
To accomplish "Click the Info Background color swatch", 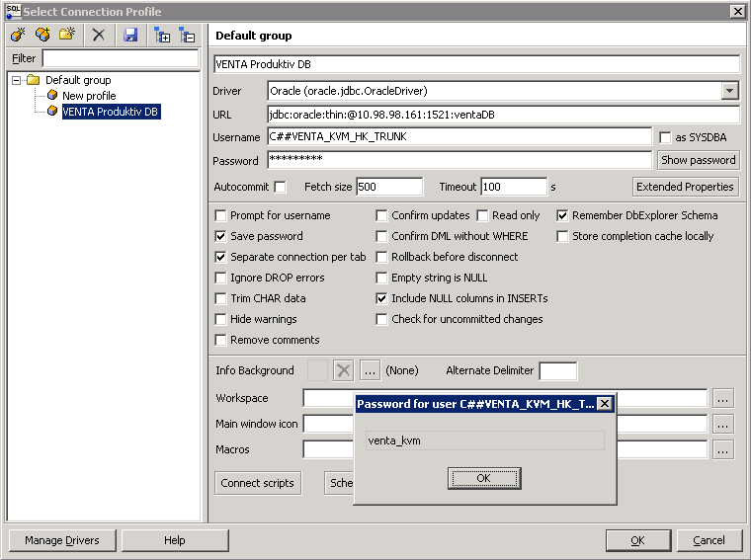I will [x=318, y=370].
